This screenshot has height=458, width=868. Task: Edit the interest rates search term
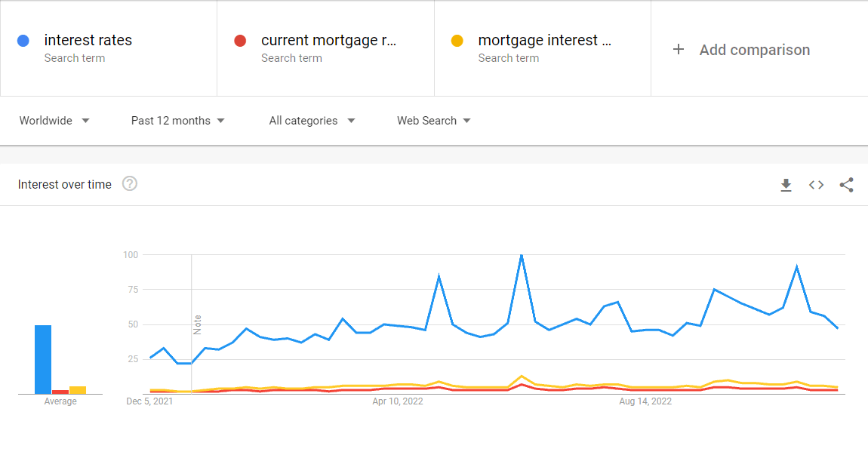88,41
